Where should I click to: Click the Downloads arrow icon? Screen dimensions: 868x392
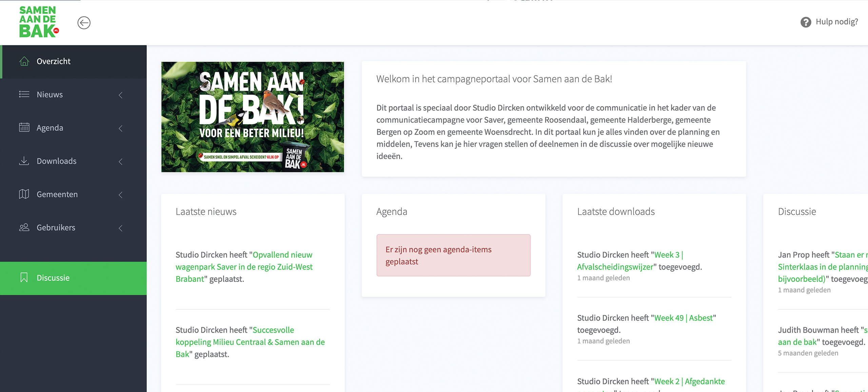pyautogui.click(x=24, y=161)
